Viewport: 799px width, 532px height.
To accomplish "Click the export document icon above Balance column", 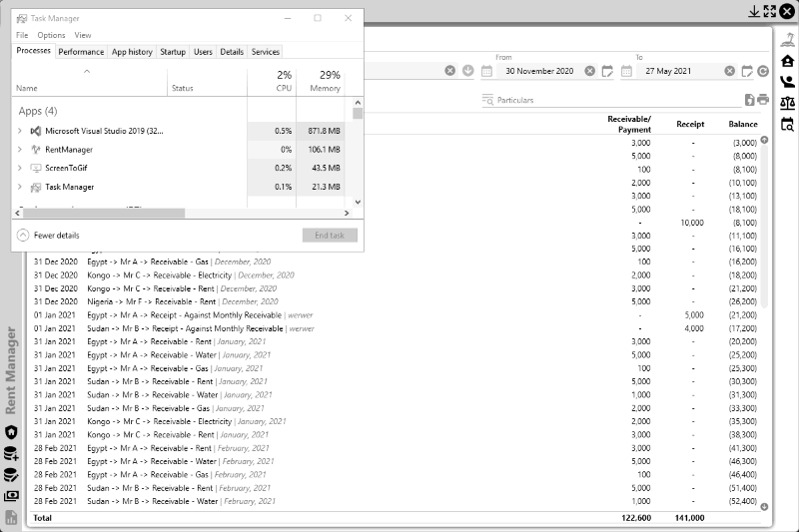I will coord(750,100).
